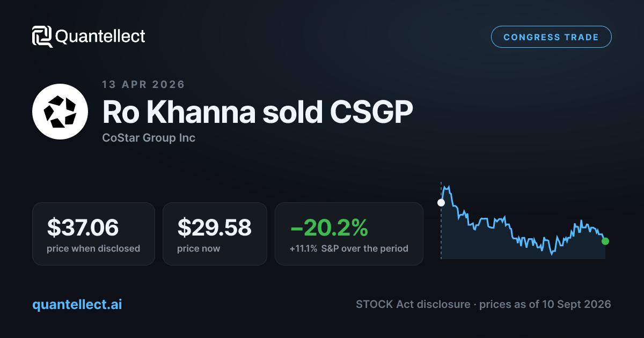
Task: Click the price when disclosed label
Action: click(x=93, y=248)
